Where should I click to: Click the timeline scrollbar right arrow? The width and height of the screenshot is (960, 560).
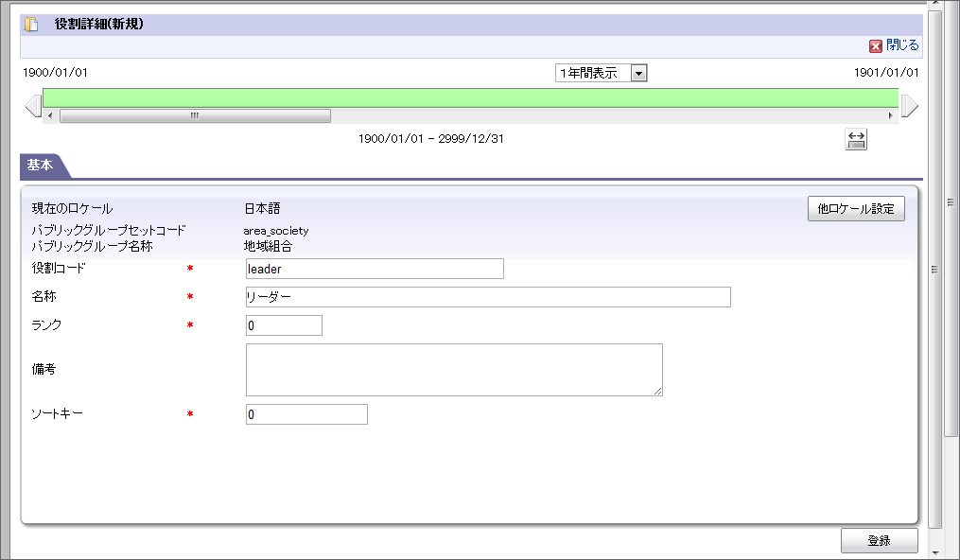[890, 115]
